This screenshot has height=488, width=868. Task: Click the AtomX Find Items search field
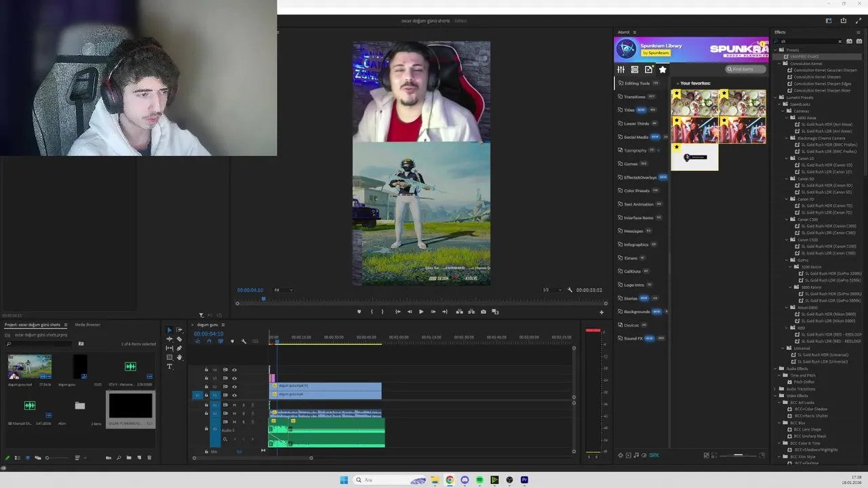[745, 69]
